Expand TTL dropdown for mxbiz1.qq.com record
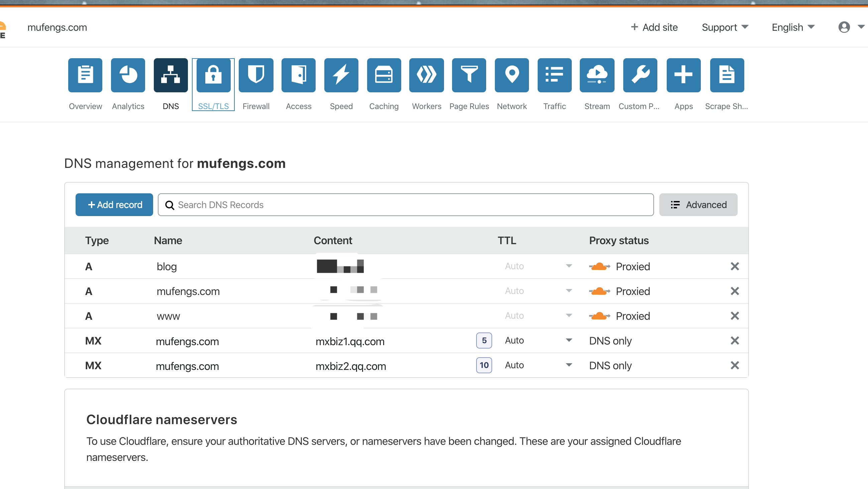This screenshot has height=489, width=868. pos(569,340)
